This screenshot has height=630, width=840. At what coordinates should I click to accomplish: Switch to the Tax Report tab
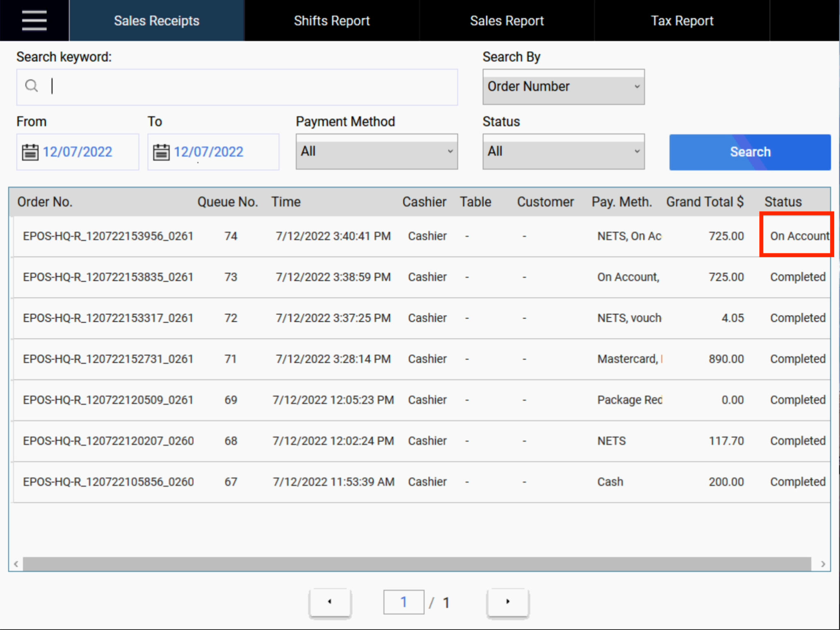tap(682, 21)
